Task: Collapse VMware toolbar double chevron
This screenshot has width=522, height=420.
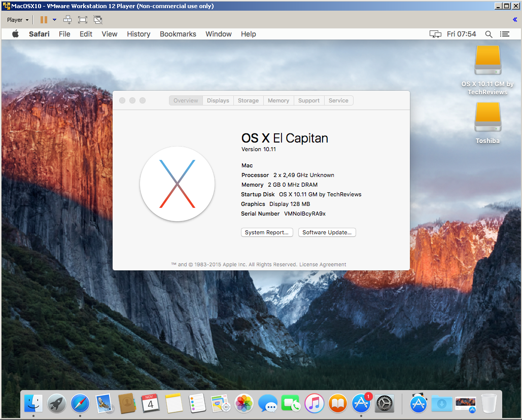Action: 515,20
